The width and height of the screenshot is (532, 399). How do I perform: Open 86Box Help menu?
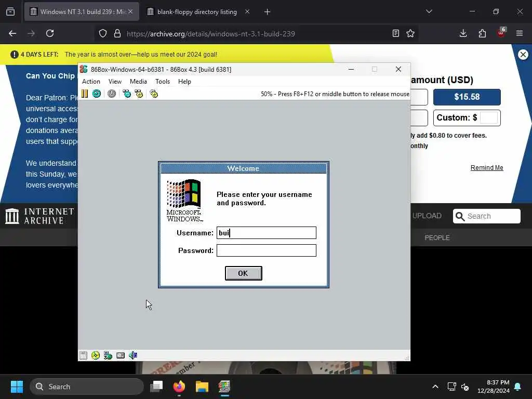(184, 82)
